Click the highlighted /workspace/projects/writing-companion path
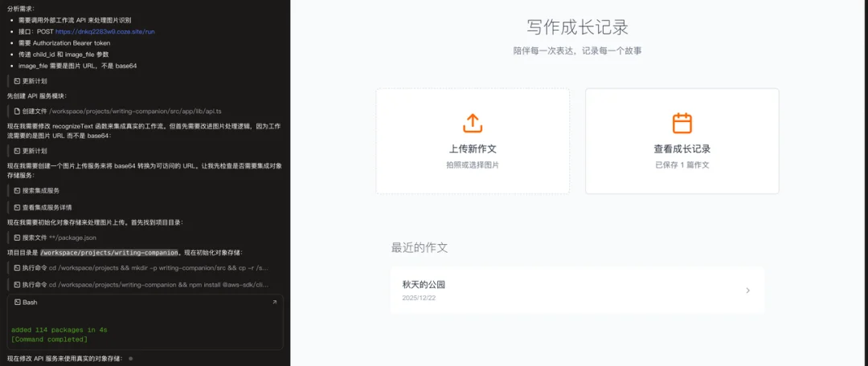 pos(109,253)
